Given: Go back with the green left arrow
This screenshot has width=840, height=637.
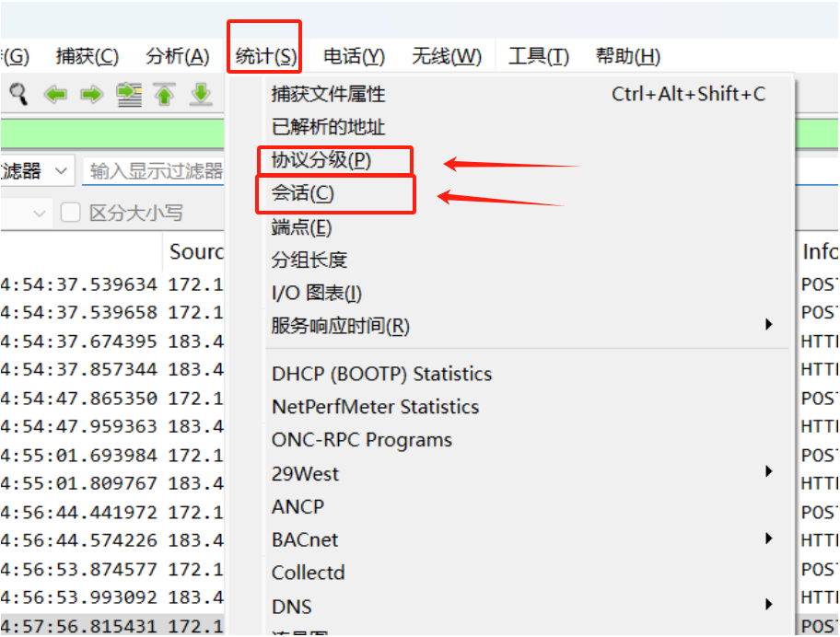Looking at the screenshot, I should pyautogui.click(x=55, y=95).
